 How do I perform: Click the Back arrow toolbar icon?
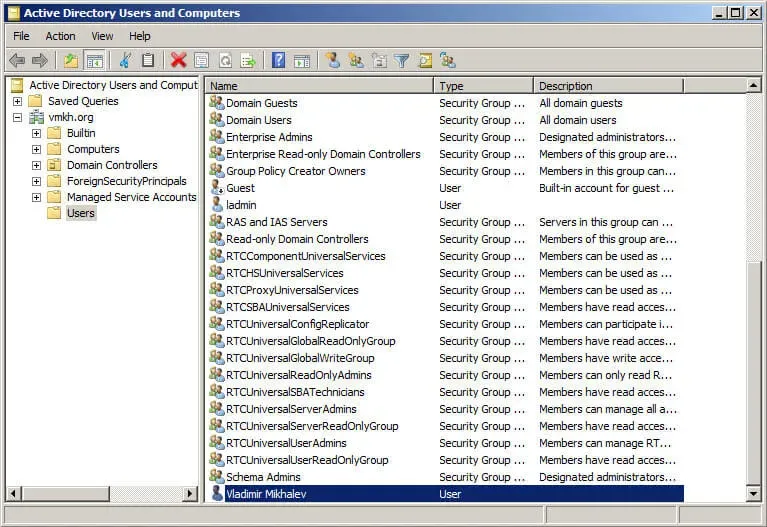coord(17,61)
